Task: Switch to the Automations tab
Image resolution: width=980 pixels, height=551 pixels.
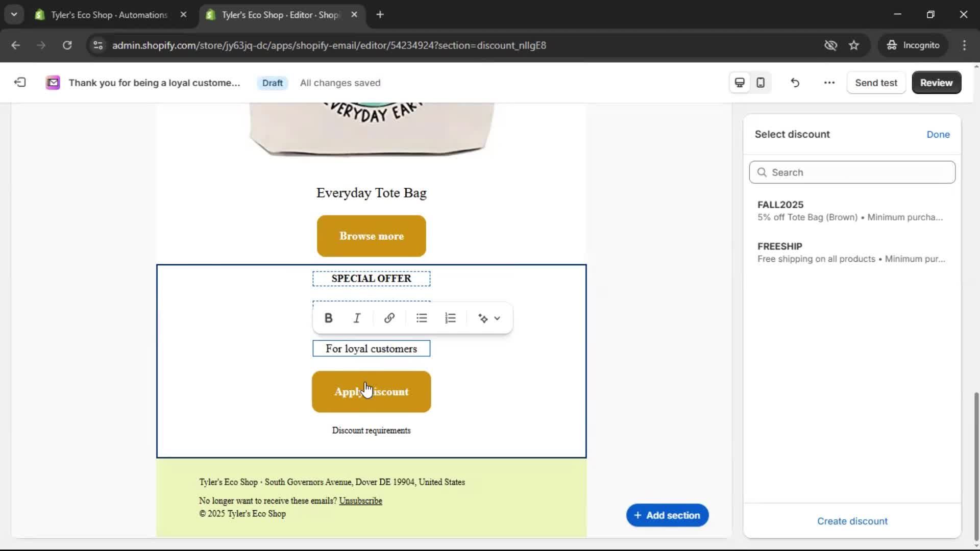Action: [x=102, y=15]
